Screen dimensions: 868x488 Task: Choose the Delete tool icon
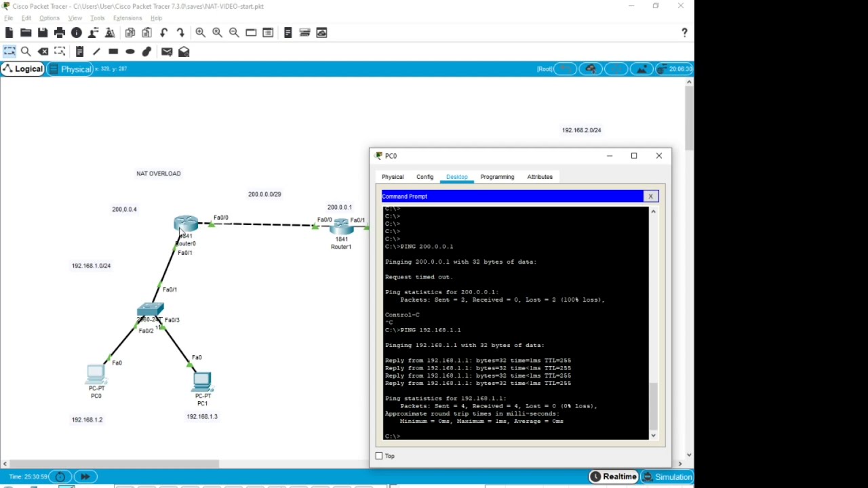pos(43,52)
